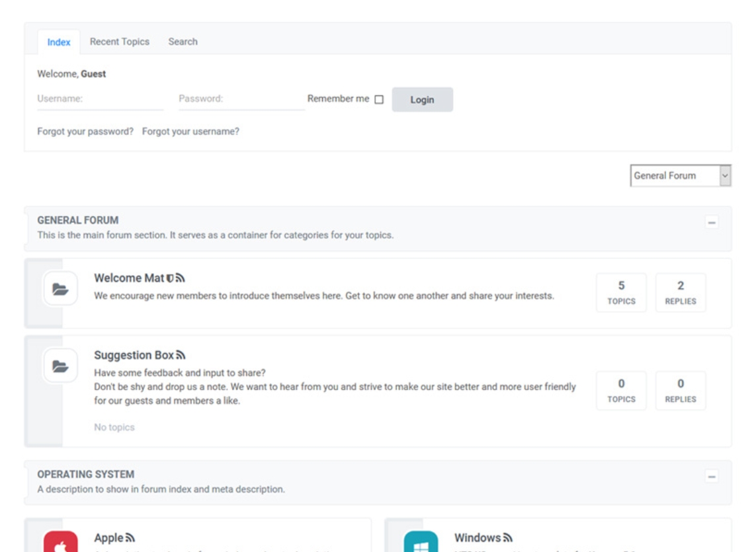This screenshot has height=552, width=756.
Task: Open the Apple category link
Action: click(x=108, y=537)
